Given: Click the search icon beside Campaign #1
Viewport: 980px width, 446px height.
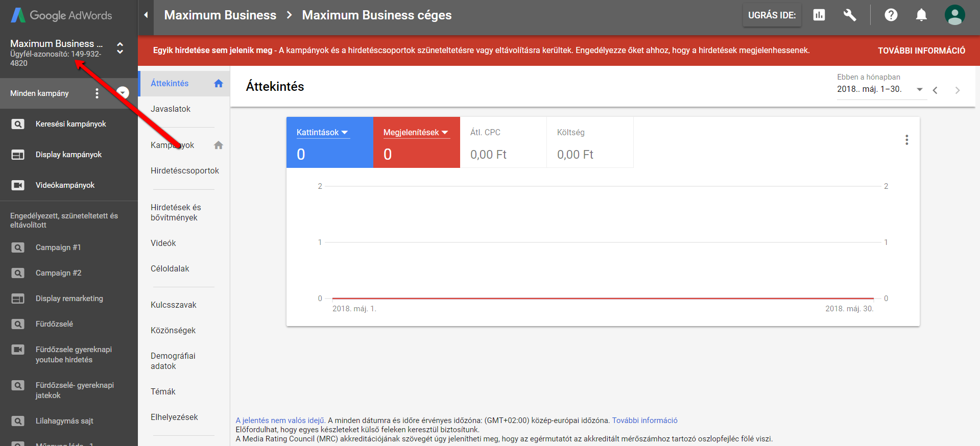Looking at the screenshot, I should (x=18, y=247).
